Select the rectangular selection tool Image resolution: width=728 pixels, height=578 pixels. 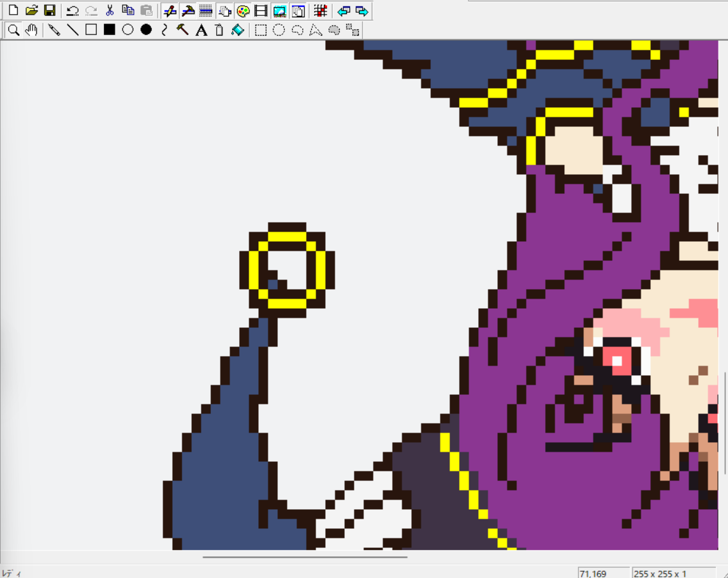pos(261,30)
